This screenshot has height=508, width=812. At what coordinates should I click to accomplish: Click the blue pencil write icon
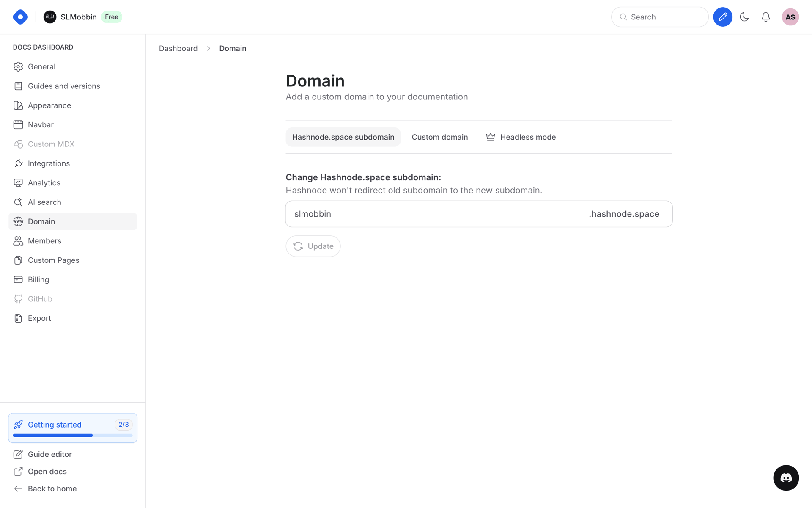point(723,17)
